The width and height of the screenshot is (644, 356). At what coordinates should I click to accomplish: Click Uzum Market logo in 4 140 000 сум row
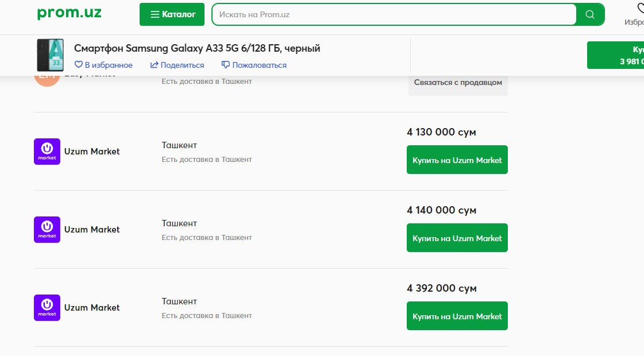click(47, 230)
